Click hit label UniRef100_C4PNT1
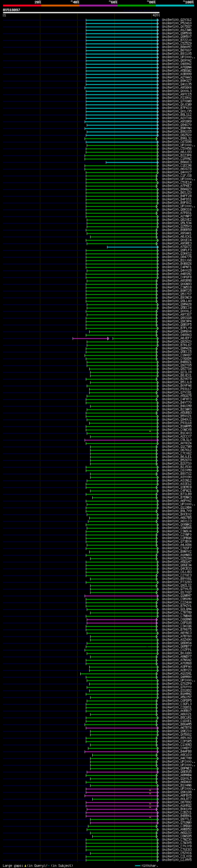 (177, 267)
